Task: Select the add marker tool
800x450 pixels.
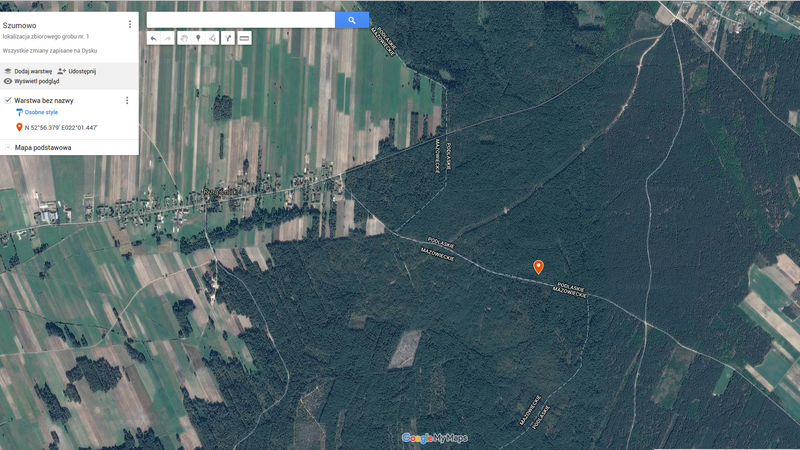Action: [198, 38]
